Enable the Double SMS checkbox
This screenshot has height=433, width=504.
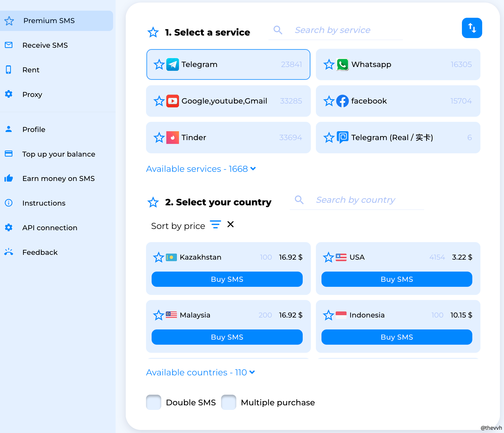(154, 402)
